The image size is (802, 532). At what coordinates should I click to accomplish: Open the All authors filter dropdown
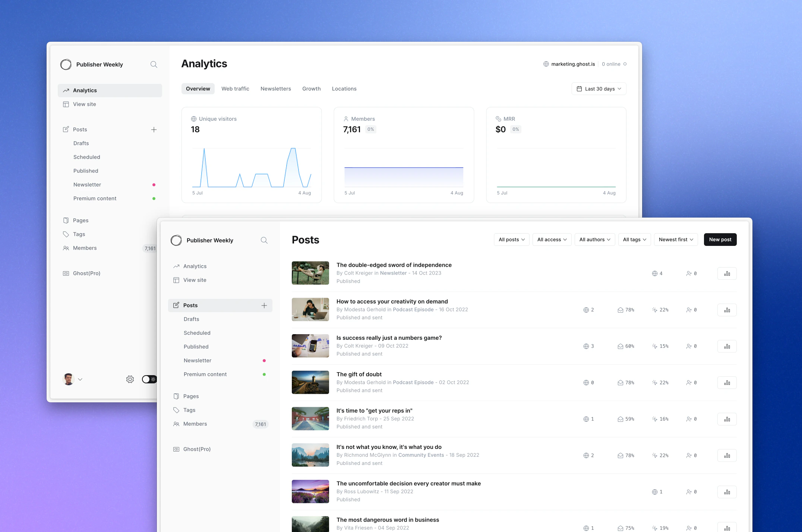pos(594,240)
